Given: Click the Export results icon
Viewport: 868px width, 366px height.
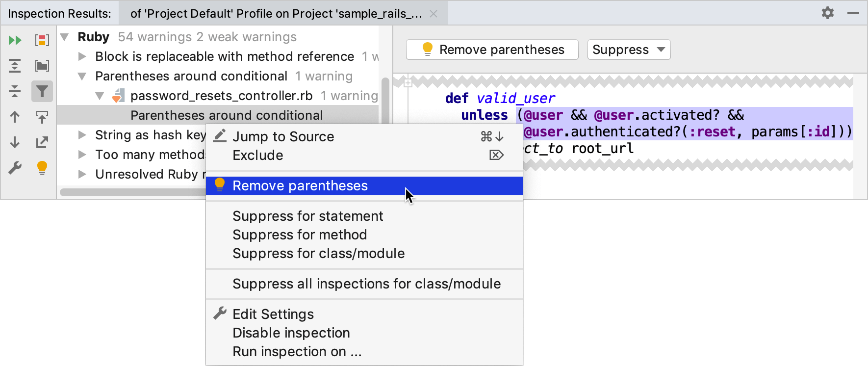Looking at the screenshot, I should pyautogui.click(x=42, y=142).
